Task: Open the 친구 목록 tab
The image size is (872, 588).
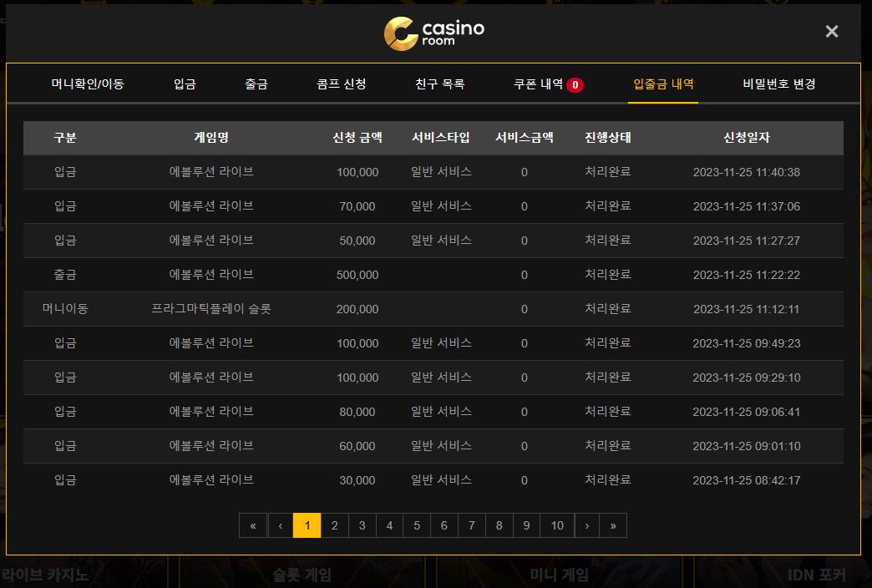Action: pos(440,84)
